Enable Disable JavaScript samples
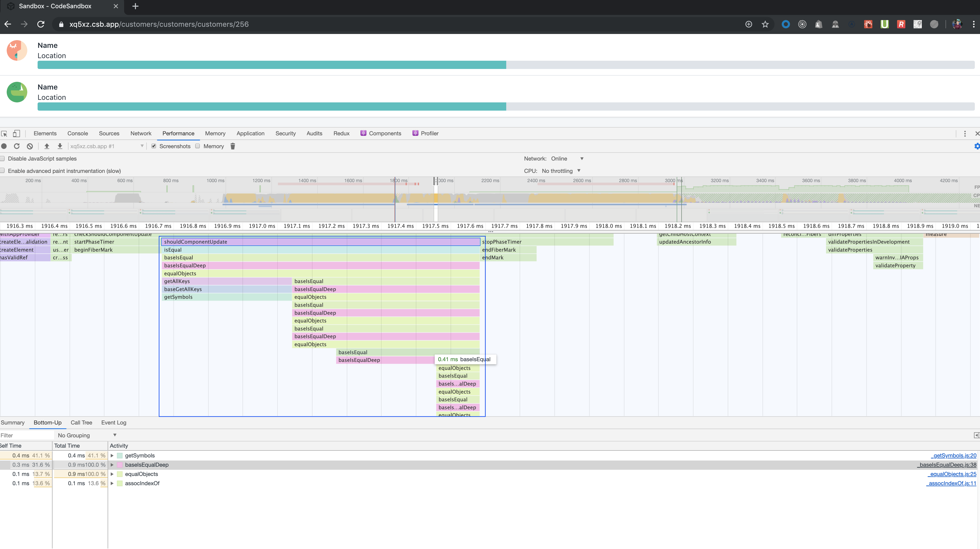 tap(3, 158)
